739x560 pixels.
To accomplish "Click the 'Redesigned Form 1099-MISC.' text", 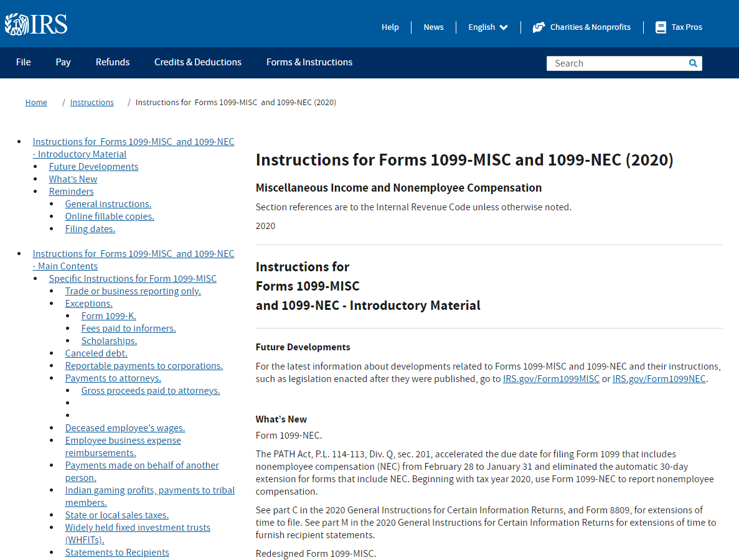I will pyautogui.click(x=316, y=554).
